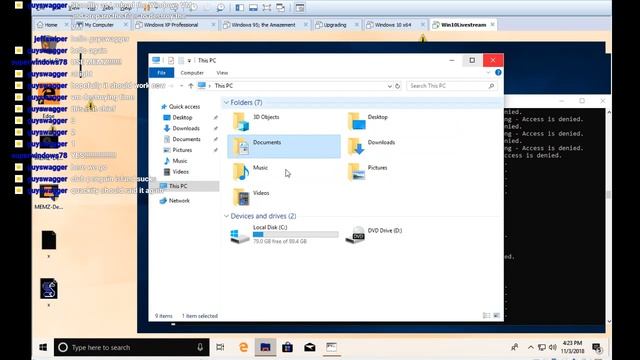Image resolution: width=640 pixels, height=360 pixels.
Task: Click the taskbar clock showing 4:23 PM
Action: (572, 347)
